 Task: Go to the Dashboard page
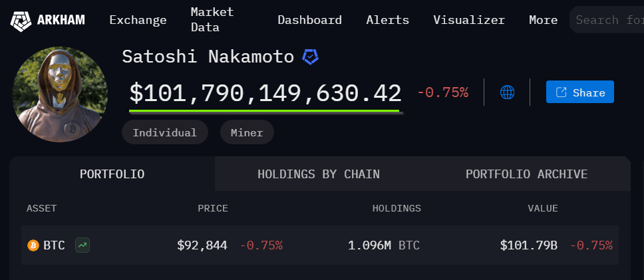[x=309, y=20]
